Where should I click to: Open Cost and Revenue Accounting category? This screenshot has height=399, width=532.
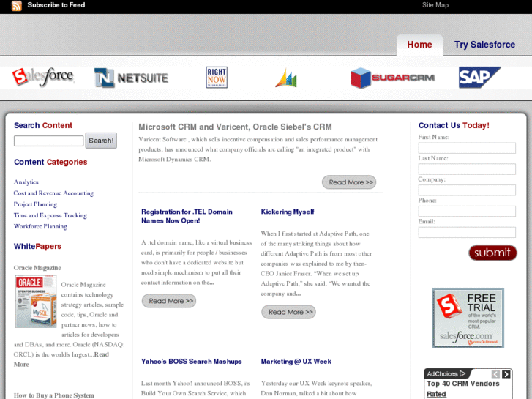coord(53,193)
